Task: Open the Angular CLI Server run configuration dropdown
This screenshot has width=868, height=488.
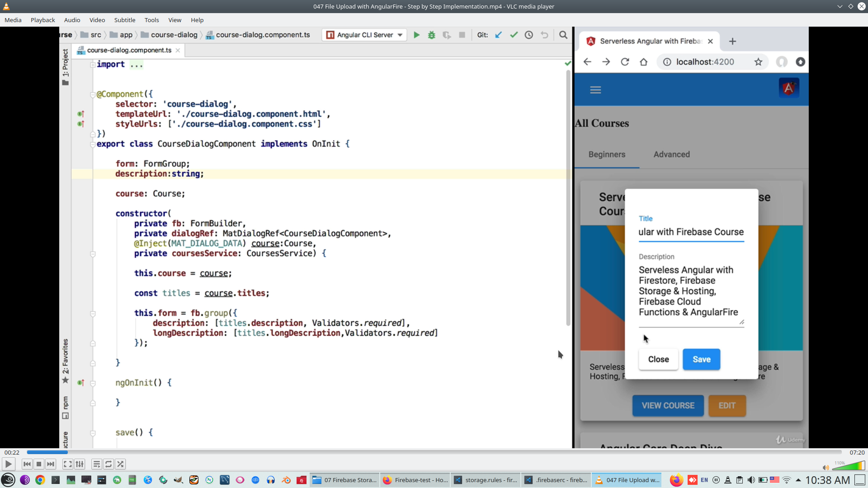Action: click(400, 35)
